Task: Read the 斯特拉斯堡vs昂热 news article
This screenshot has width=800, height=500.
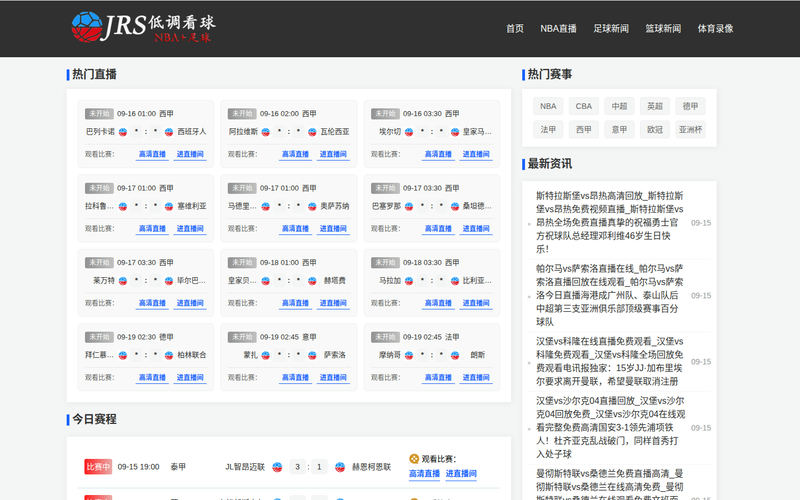Action: [x=610, y=222]
